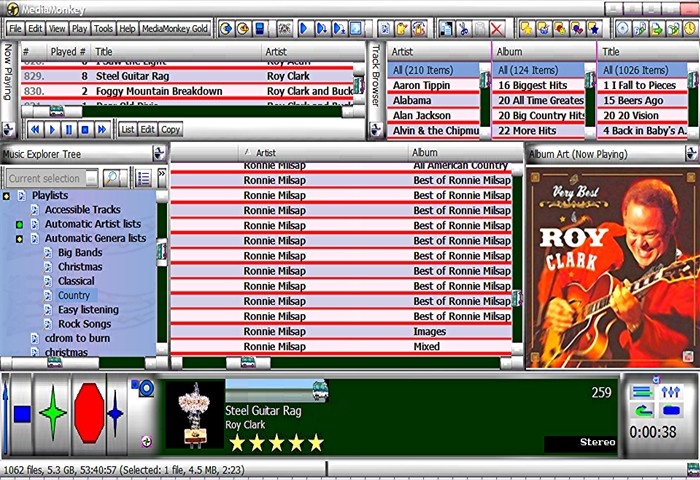Click the equalizer sliders icon near timer
Viewport: 700px width, 480px height.
670,391
